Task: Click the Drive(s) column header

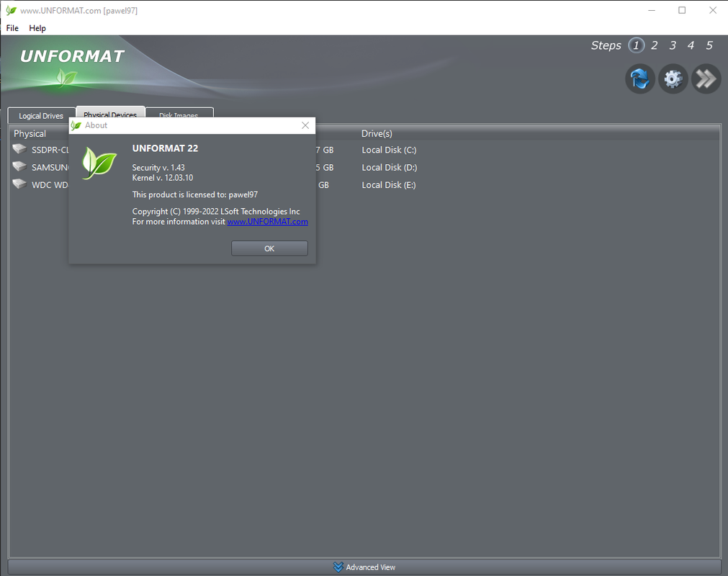Action: click(x=377, y=134)
